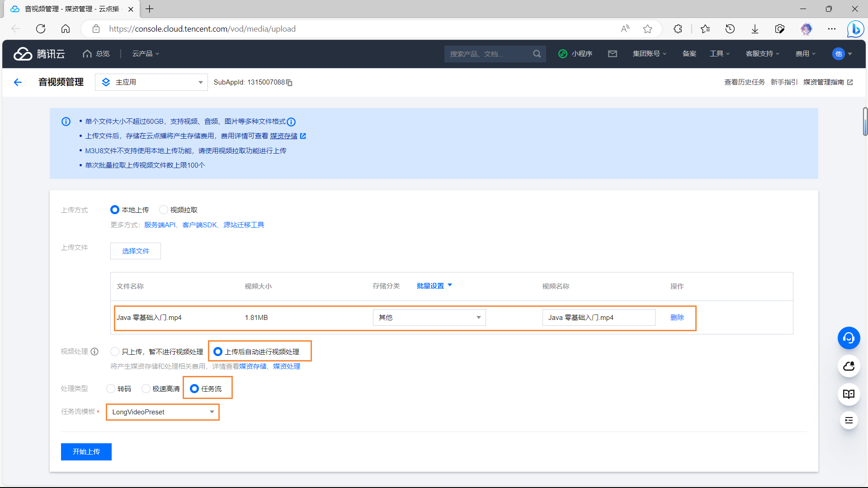868x488 pixels.
Task: Click the search magnifier icon in header
Action: [537, 54]
